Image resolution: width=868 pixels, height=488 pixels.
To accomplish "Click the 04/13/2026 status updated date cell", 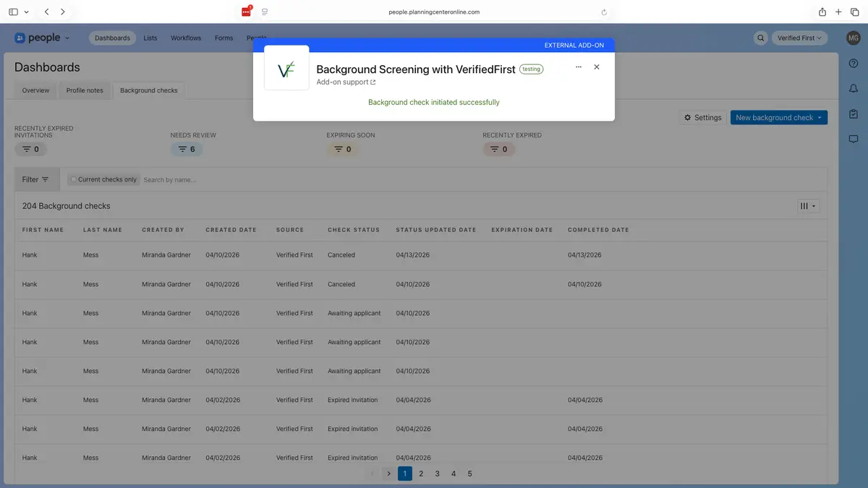I will 413,255.
